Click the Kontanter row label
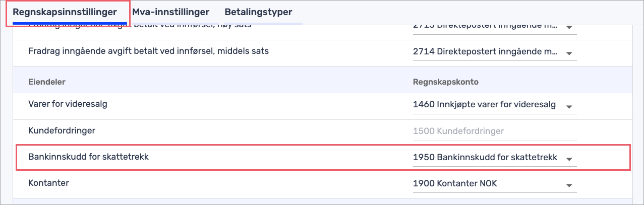 tap(48, 183)
